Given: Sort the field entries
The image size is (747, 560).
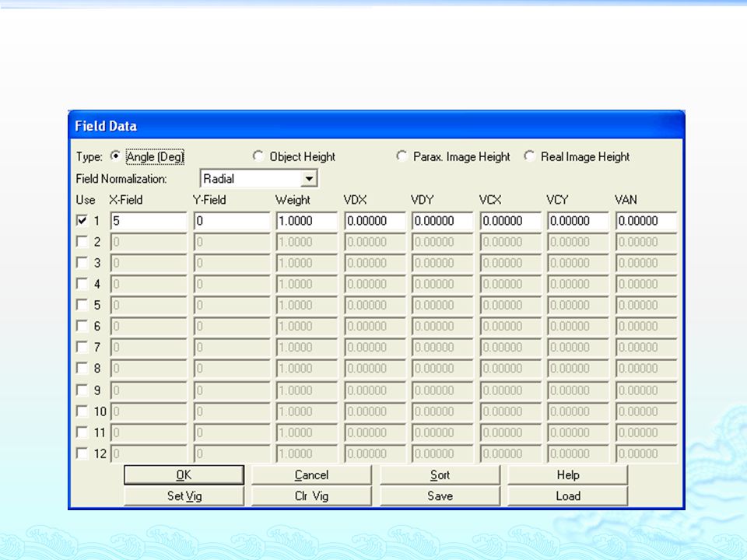Looking at the screenshot, I should 440,474.
